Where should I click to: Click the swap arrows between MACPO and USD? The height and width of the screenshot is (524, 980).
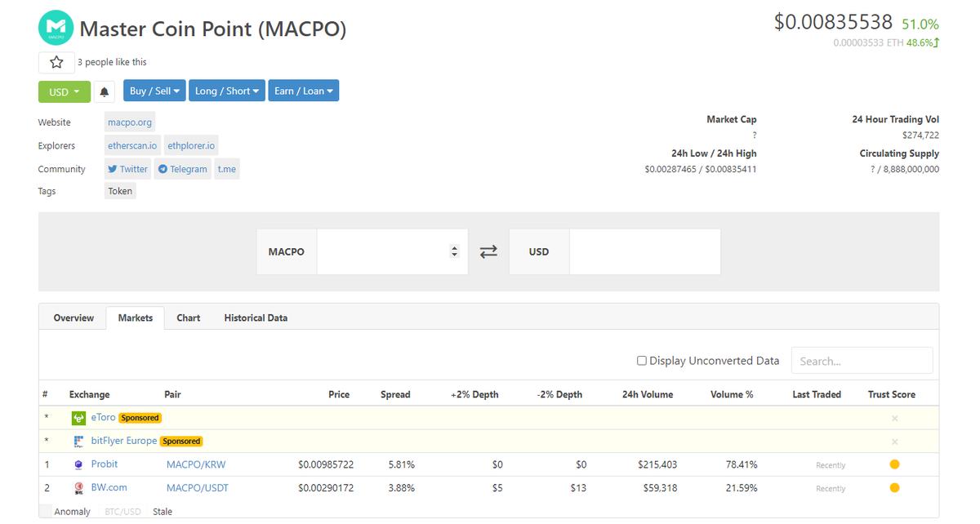pyautogui.click(x=488, y=252)
